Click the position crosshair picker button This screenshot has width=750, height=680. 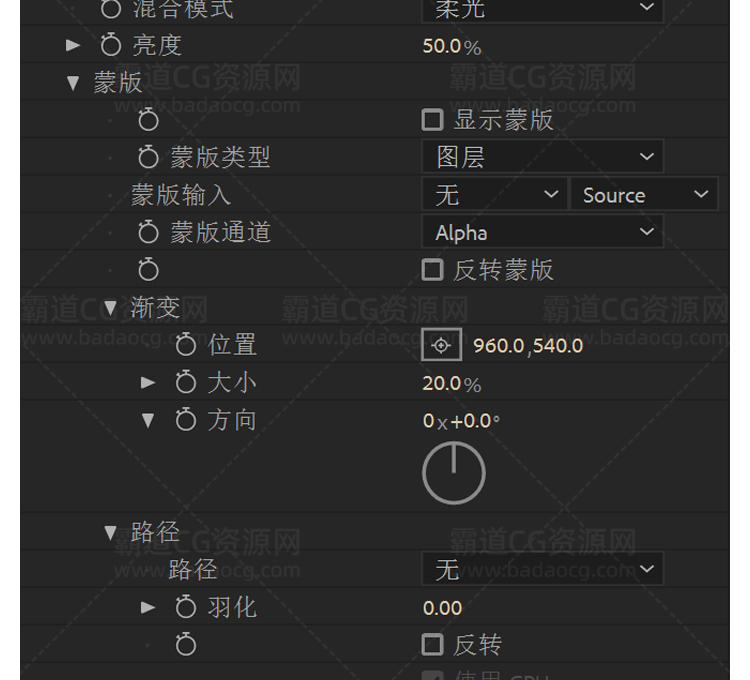441,345
